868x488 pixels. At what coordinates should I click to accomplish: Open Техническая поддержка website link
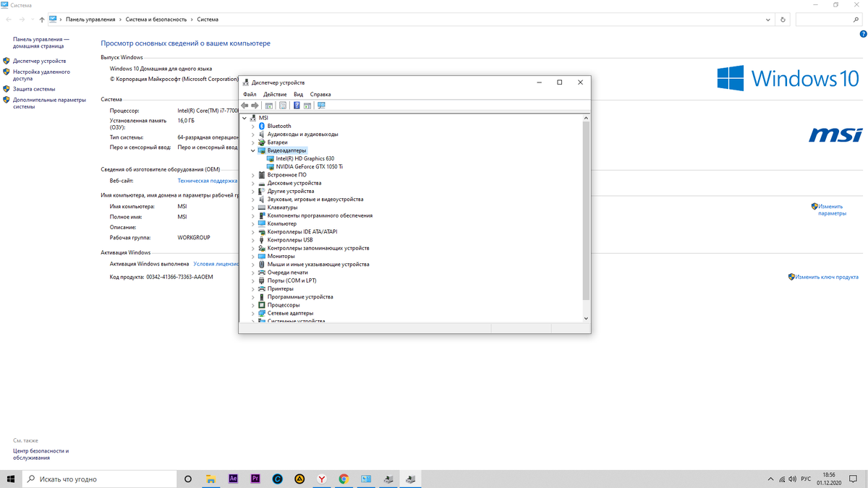(x=208, y=181)
